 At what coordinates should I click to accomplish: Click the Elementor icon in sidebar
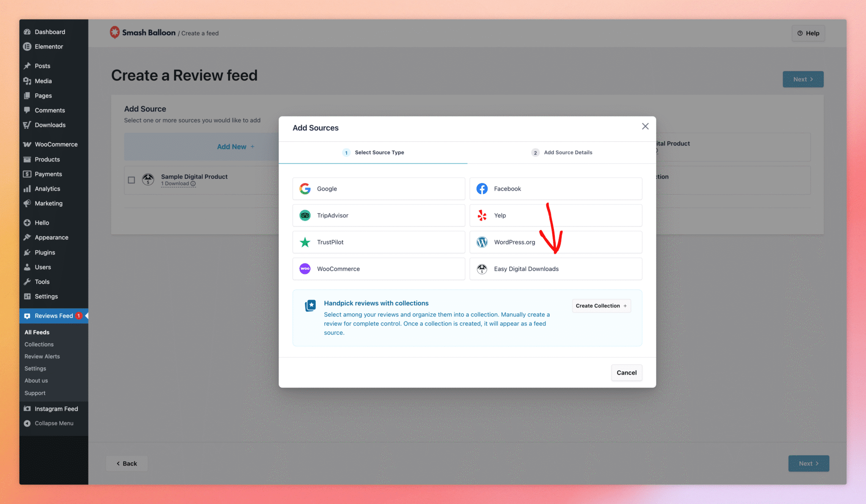pos(27,47)
